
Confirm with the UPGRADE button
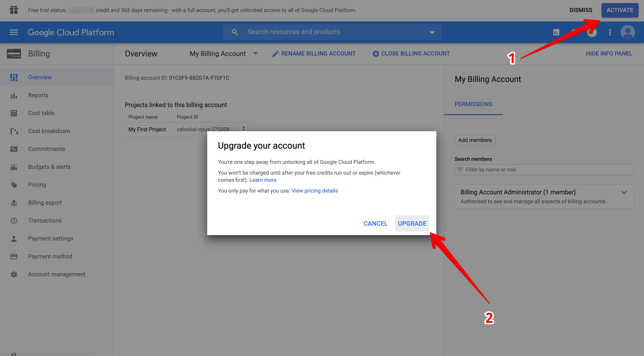pyautogui.click(x=412, y=223)
